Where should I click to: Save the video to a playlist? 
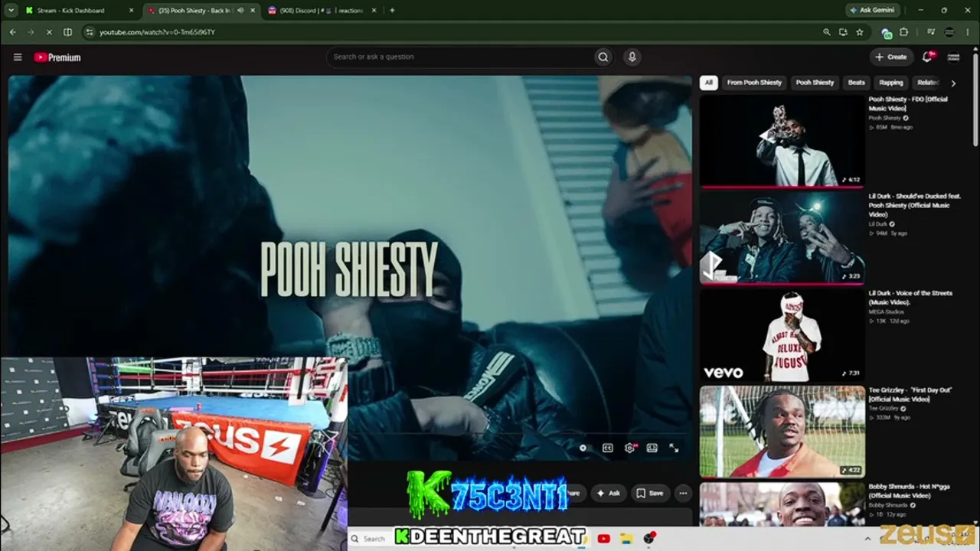(x=650, y=494)
